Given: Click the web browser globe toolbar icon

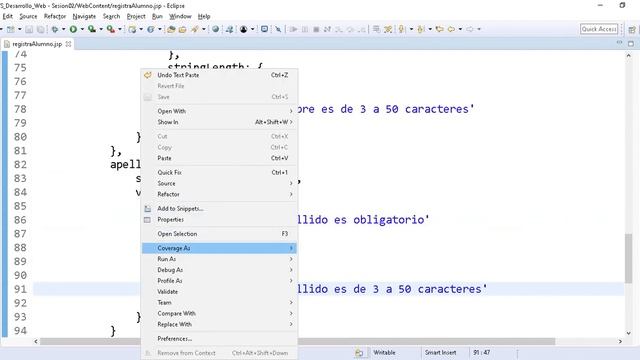Looking at the screenshot, I should (216, 29).
